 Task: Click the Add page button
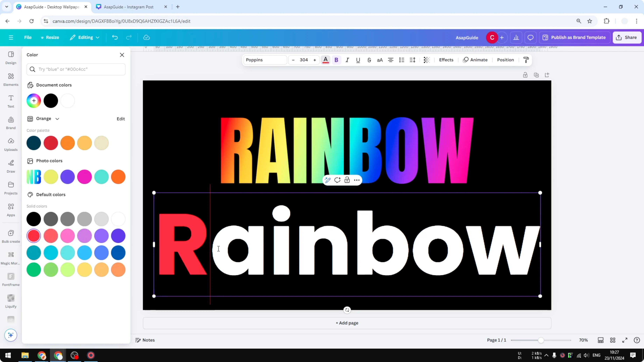click(x=347, y=323)
